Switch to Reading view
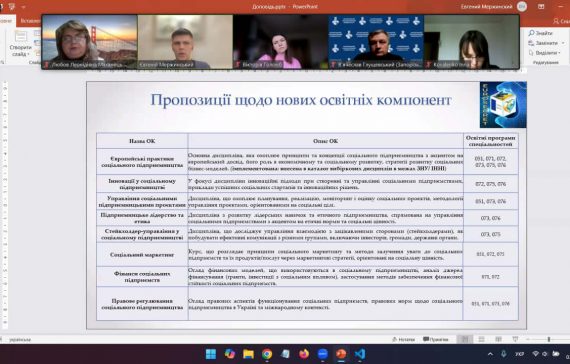Screen dimensions: 570x364 498,339
